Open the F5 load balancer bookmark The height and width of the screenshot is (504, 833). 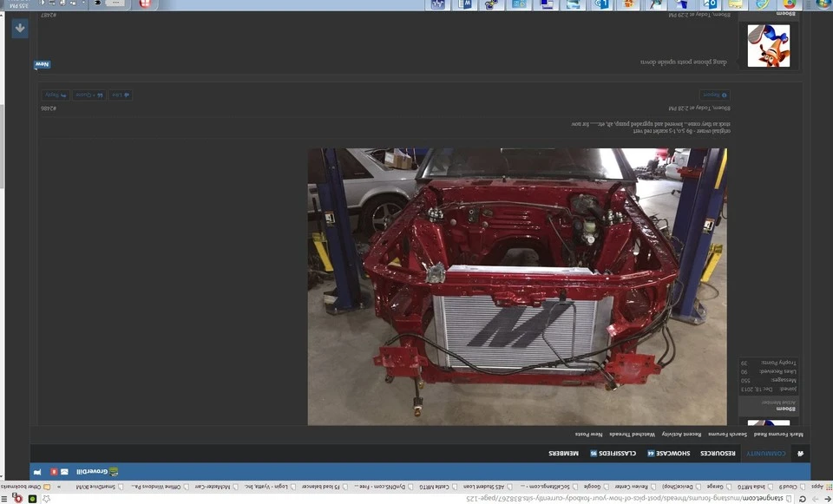[325, 487]
